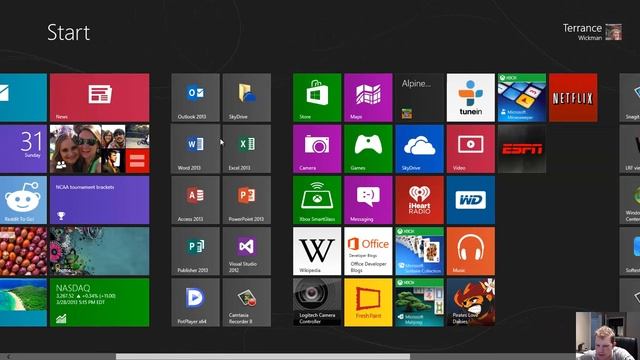The height and width of the screenshot is (360, 640).
Task: Open the Maps tile
Action: click(368, 98)
